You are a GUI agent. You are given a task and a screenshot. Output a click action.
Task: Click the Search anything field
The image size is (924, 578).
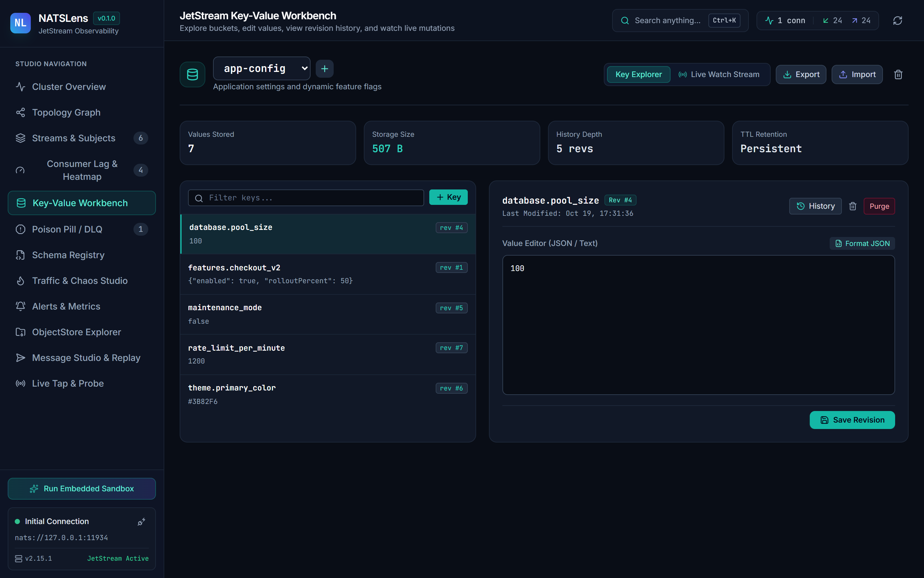680,21
